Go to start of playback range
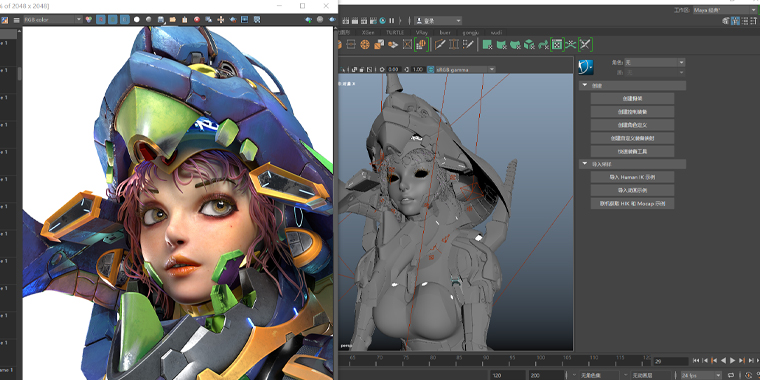The height and width of the screenshot is (380, 760). 696,360
